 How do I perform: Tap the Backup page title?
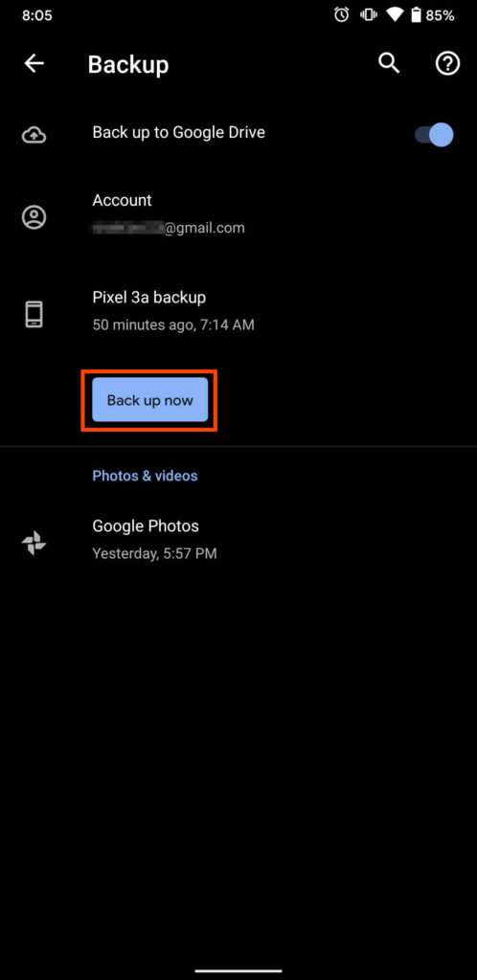coord(128,65)
